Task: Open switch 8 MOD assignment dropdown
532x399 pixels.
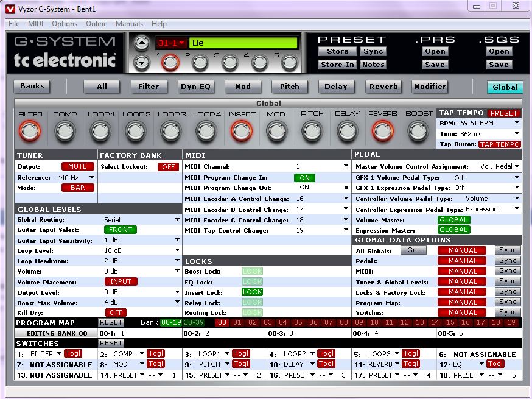Action: [142, 364]
